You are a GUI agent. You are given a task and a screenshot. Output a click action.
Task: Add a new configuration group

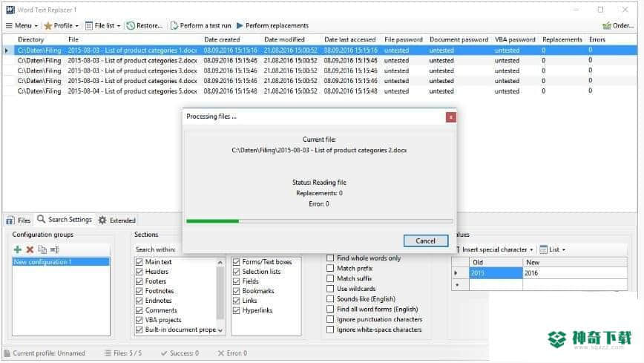point(18,249)
